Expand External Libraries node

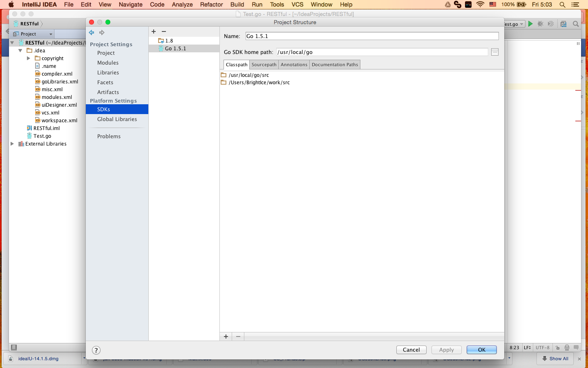point(12,144)
